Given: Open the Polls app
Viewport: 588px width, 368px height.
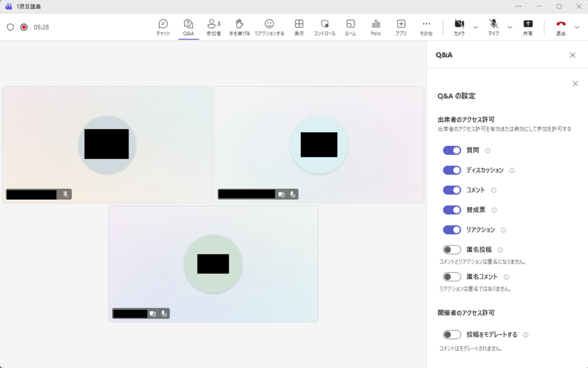Looking at the screenshot, I should coord(376,27).
